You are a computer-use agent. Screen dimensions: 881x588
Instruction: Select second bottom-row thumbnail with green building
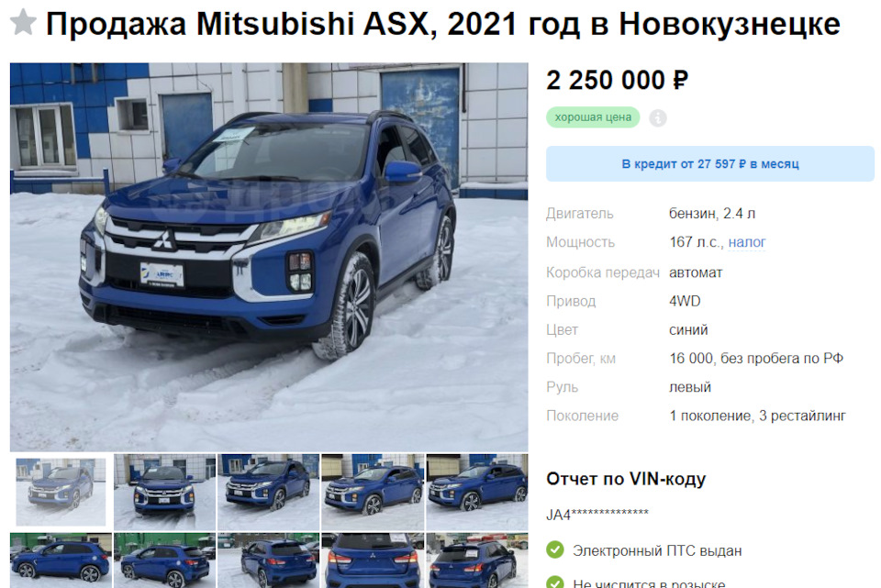pyautogui.click(x=164, y=560)
